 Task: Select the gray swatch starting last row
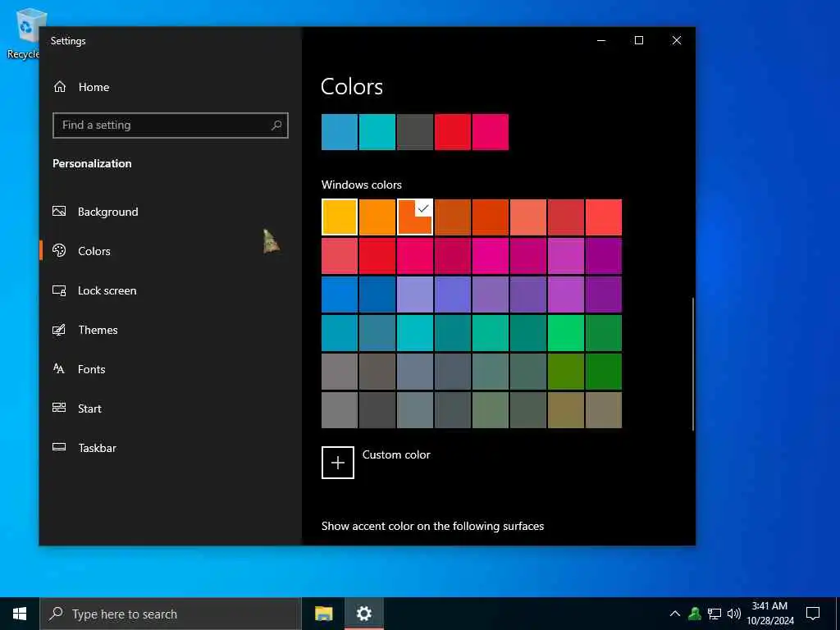click(340, 410)
